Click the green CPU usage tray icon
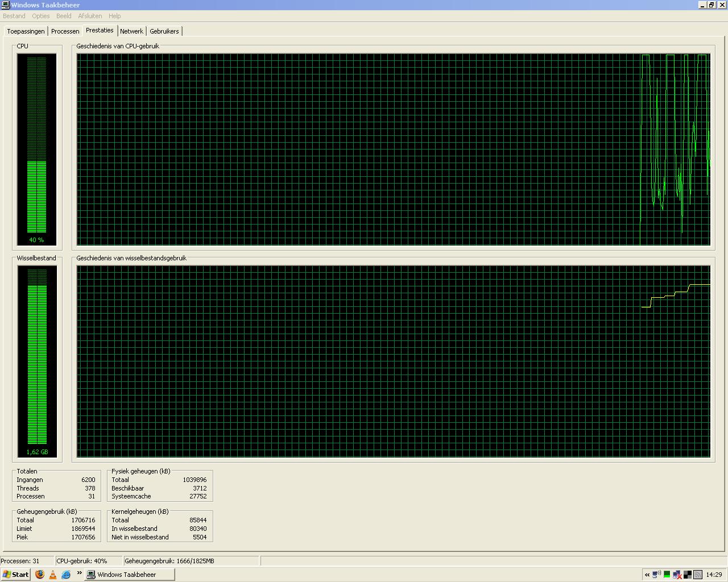This screenshot has height=582, width=728. coord(667,575)
